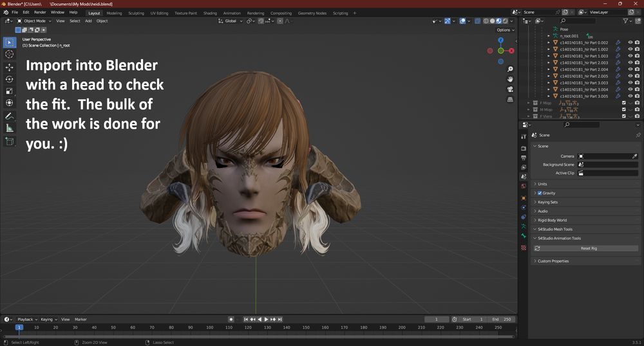Toggle camera view icon in viewport
The image size is (644, 346).
click(509, 89)
